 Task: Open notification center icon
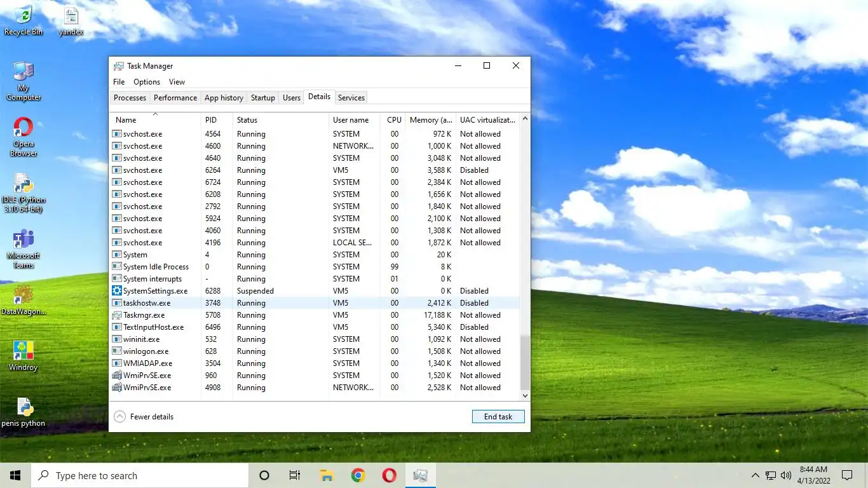[847, 475]
